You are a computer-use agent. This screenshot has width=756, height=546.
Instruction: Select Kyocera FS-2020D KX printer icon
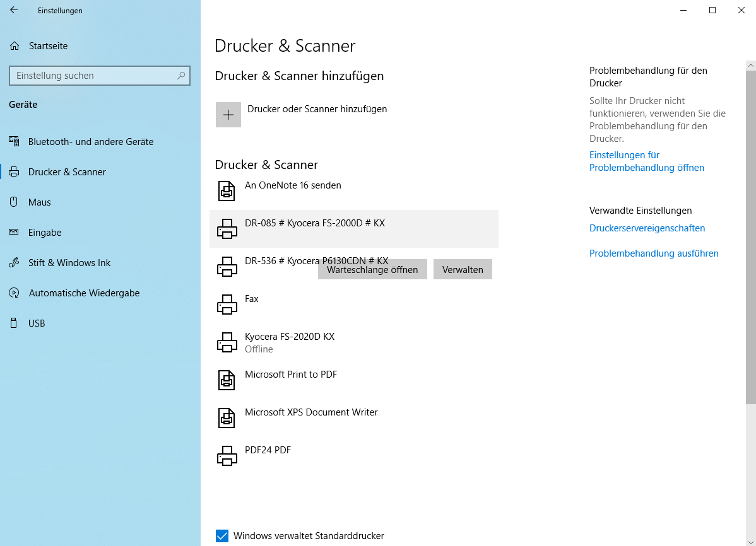227,342
